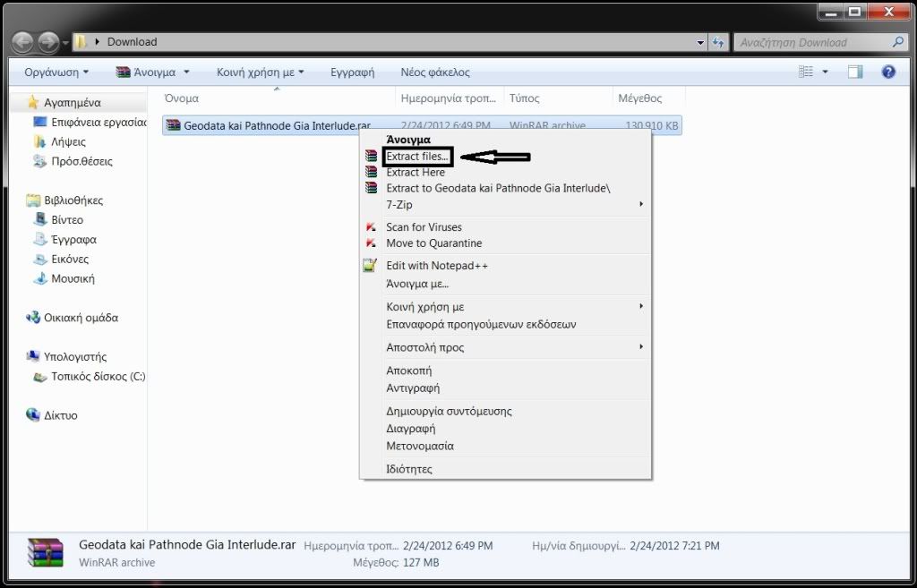
Task: Toggle the preview pane icon
Action: pyautogui.click(x=855, y=72)
